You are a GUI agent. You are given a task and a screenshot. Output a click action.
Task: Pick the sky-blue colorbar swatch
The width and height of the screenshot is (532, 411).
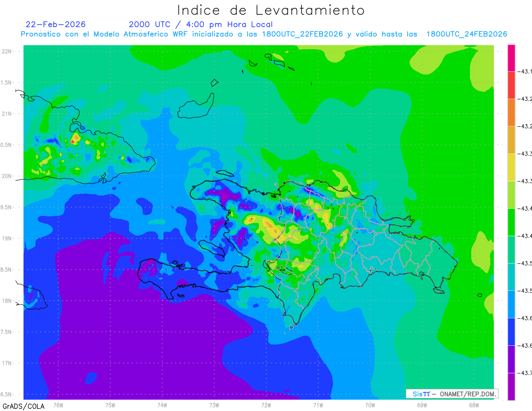(511, 304)
